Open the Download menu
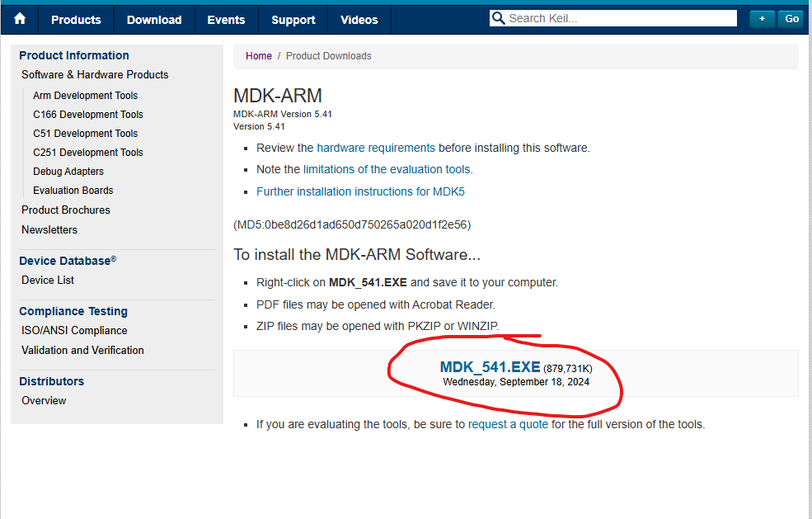Screen dimensions: 812x519 [154, 20]
